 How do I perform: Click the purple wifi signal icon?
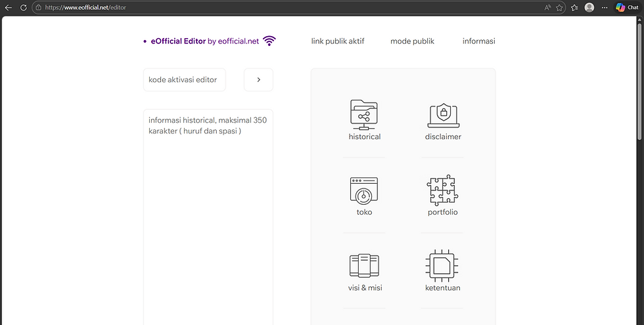(x=269, y=41)
